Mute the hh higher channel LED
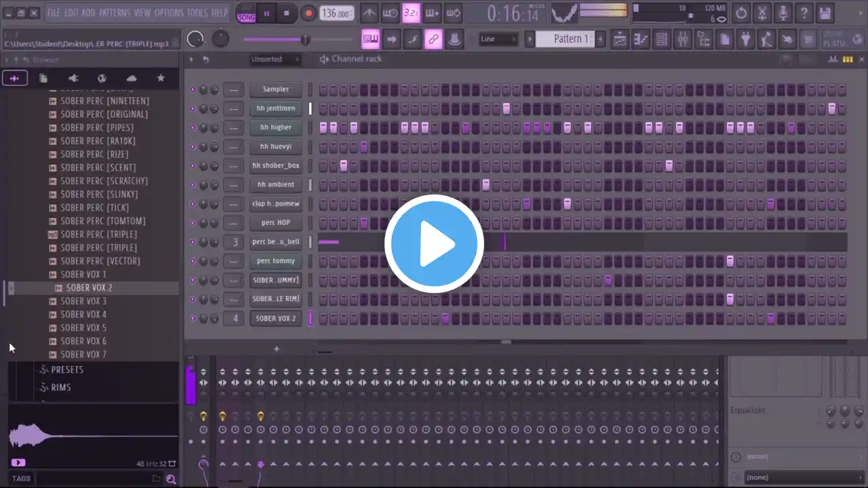Viewport: 868px width, 488px height. point(193,127)
